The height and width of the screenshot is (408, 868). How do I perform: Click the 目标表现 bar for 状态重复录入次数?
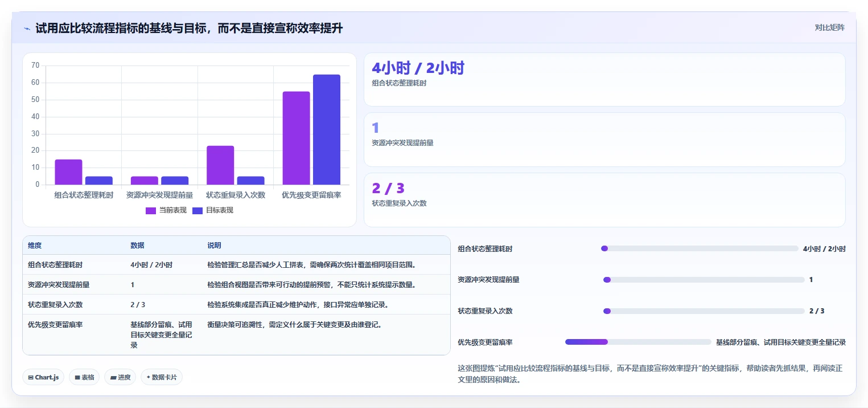pos(250,181)
